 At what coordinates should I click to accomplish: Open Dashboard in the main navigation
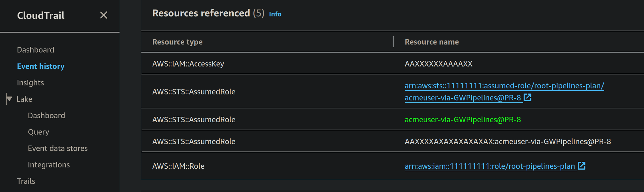pos(36,50)
